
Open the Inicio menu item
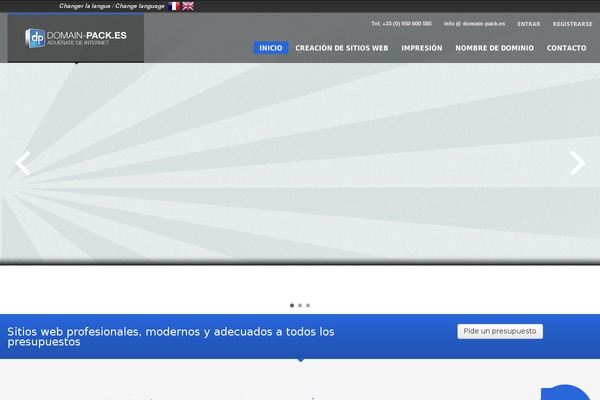271,48
